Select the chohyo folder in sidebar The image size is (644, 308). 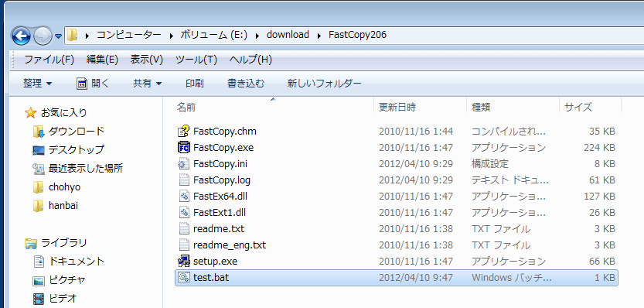[56, 187]
